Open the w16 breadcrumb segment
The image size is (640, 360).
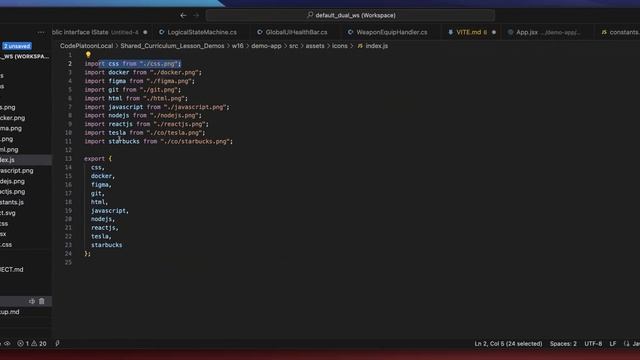[238, 46]
